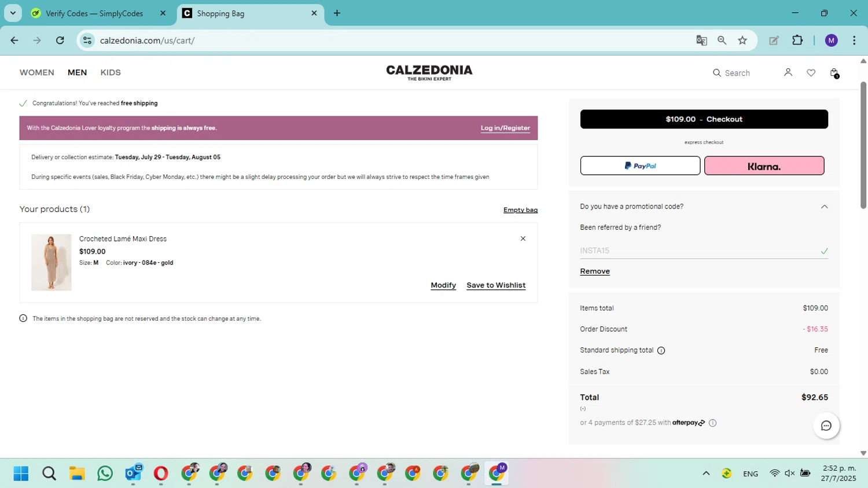Open Opera browser from taskbar

(161, 474)
